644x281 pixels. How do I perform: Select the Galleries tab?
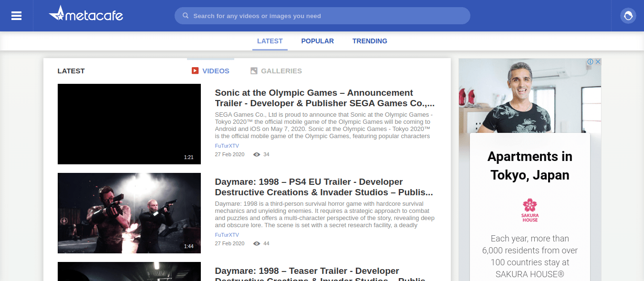click(x=276, y=70)
